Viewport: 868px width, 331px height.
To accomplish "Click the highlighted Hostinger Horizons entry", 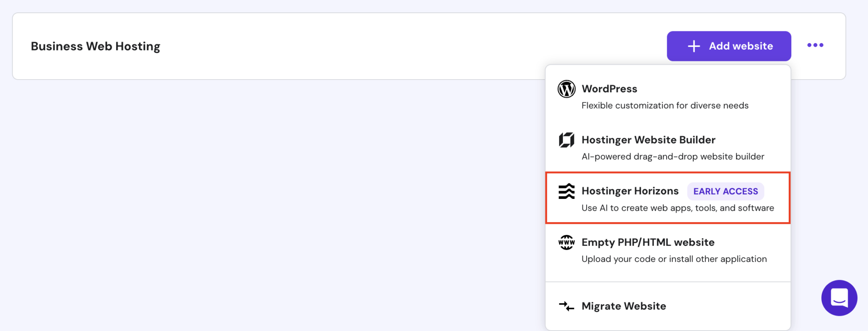I will click(668, 198).
